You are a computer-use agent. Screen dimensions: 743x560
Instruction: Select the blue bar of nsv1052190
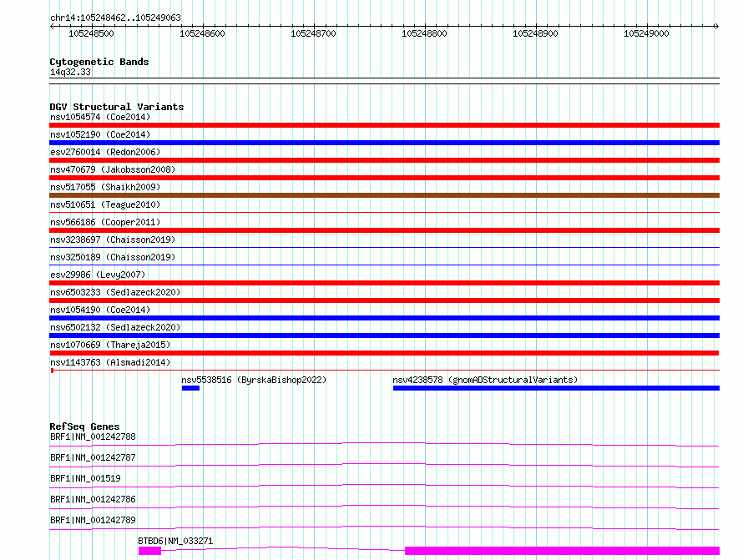point(384,143)
